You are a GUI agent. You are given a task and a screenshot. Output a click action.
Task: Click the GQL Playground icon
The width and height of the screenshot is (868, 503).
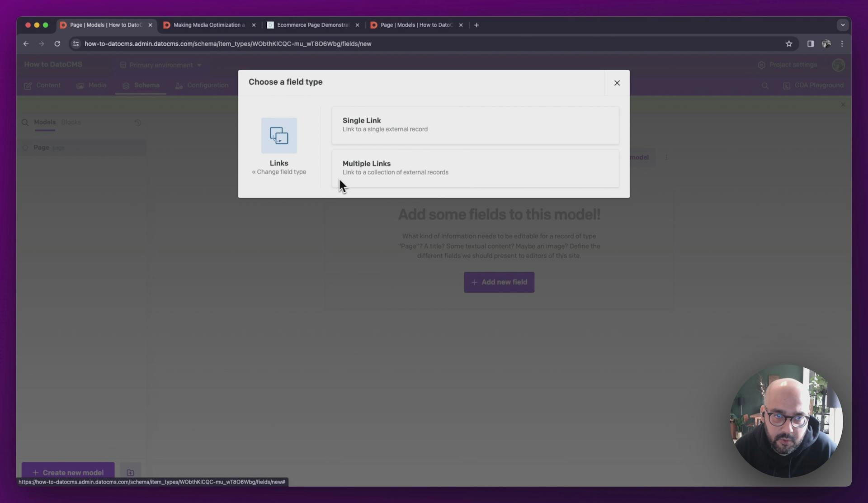787,85
